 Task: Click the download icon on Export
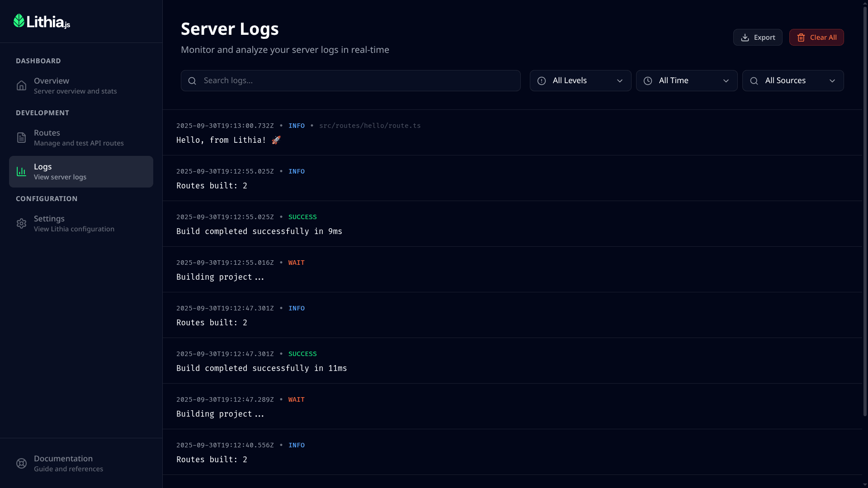(x=745, y=38)
